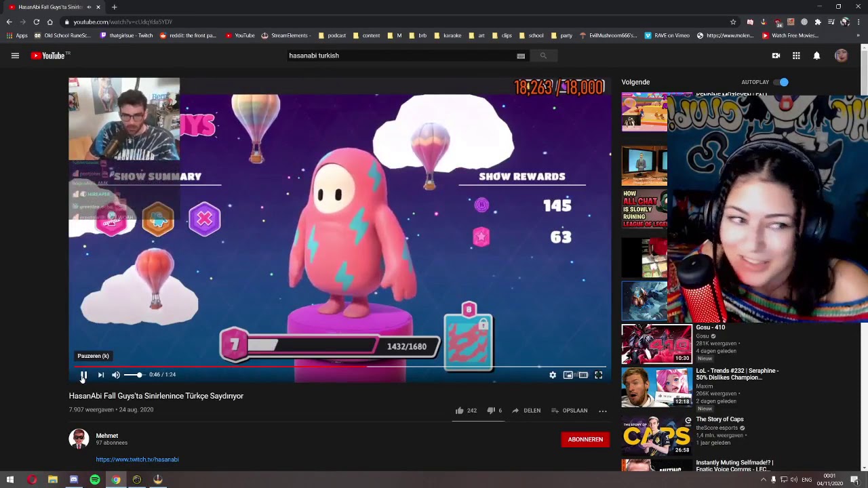Seek on the red video progress bar
868x488 pixels.
coord(339,366)
